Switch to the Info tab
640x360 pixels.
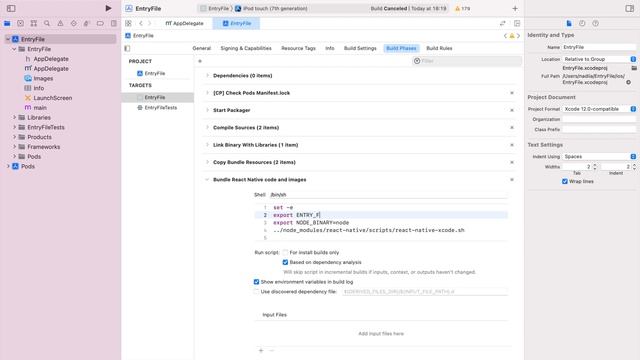330,48
